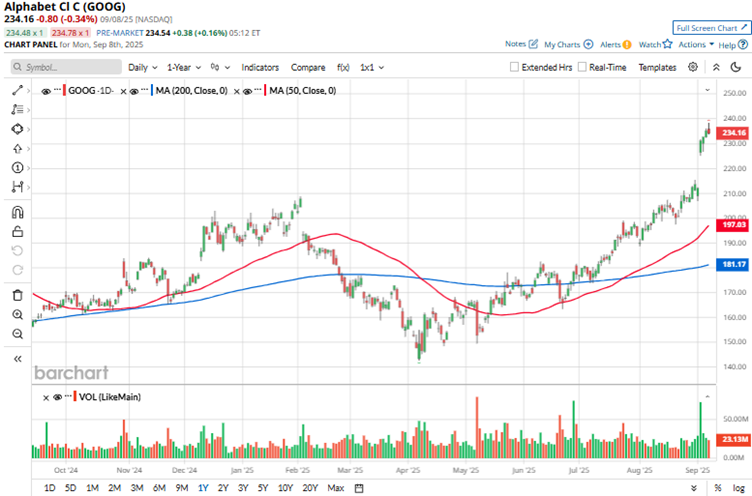Open GOOG series options ellipsis
Viewport: 752px width, 496px height.
(x=58, y=90)
